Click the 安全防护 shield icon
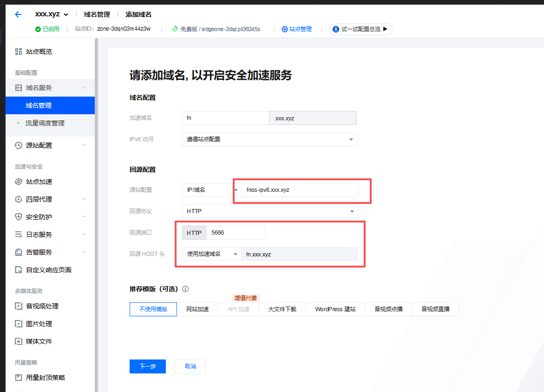The image size is (544, 392). (x=19, y=217)
